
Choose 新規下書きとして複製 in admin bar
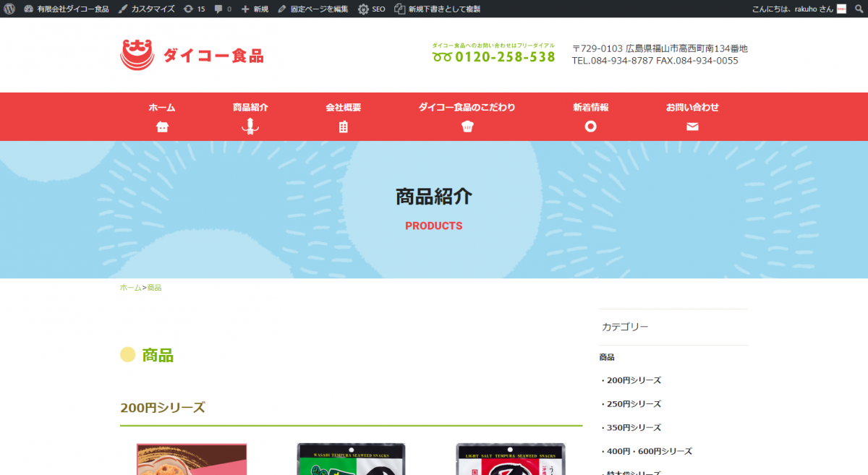pos(437,9)
